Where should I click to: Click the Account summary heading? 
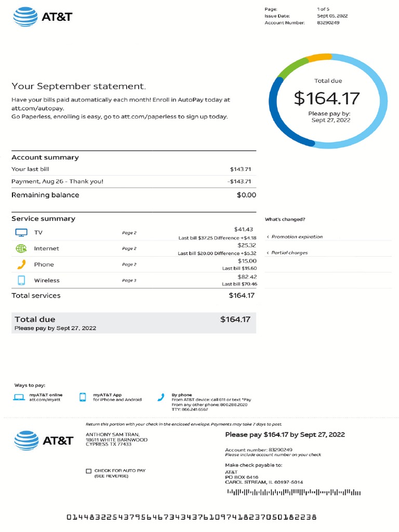click(x=45, y=157)
